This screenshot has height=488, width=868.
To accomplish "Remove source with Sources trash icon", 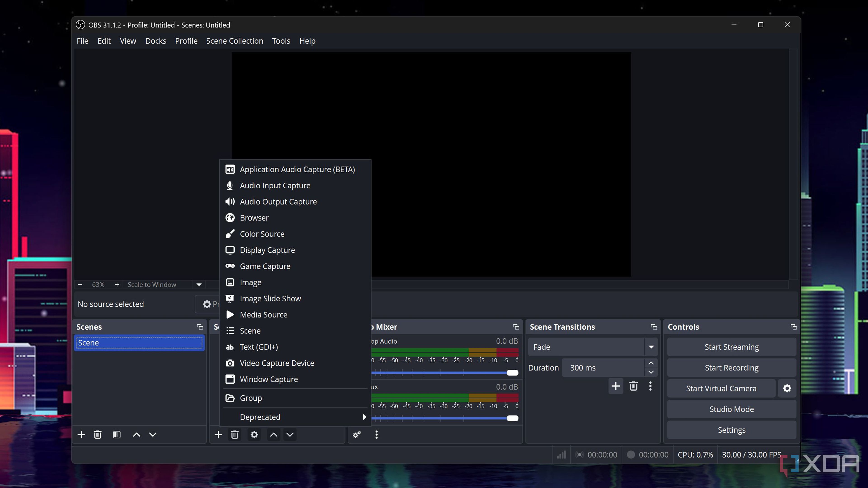I will click(x=235, y=434).
